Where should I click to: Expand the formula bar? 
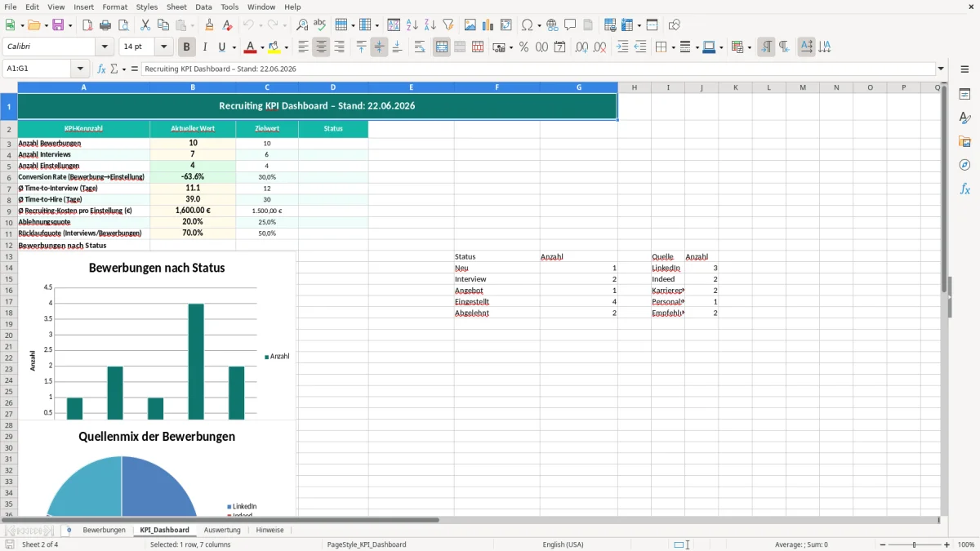(941, 69)
